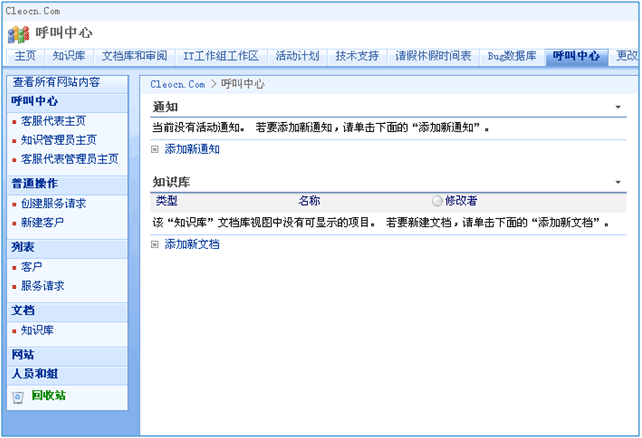Click Cleocn.Com in the breadcrumb
Image resolution: width=642 pixels, height=438 pixels.
click(x=178, y=84)
